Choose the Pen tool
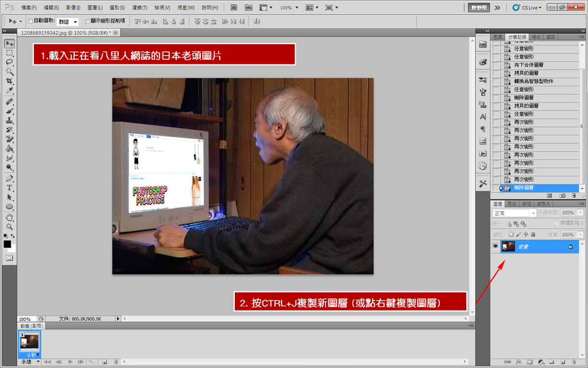 click(x=9, y=178)
